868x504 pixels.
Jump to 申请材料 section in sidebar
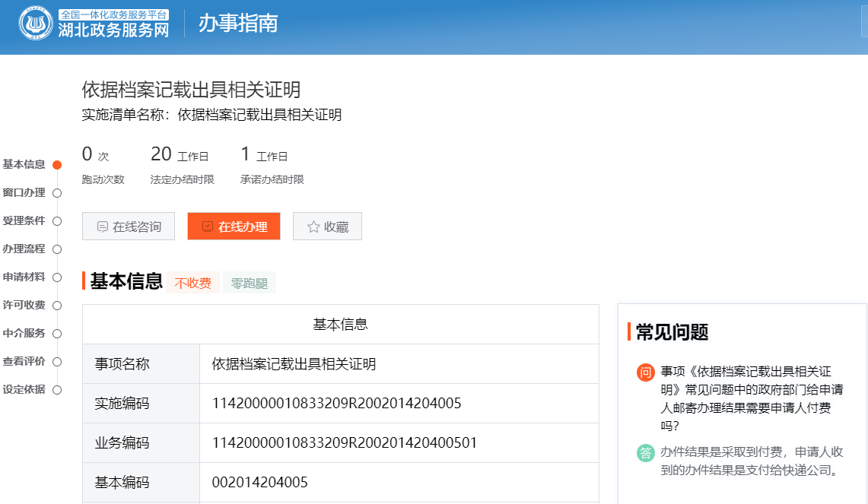(24, 277)
